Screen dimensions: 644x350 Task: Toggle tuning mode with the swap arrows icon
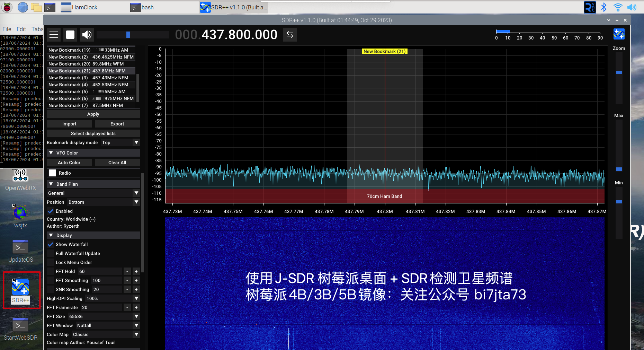click(290, 35)
